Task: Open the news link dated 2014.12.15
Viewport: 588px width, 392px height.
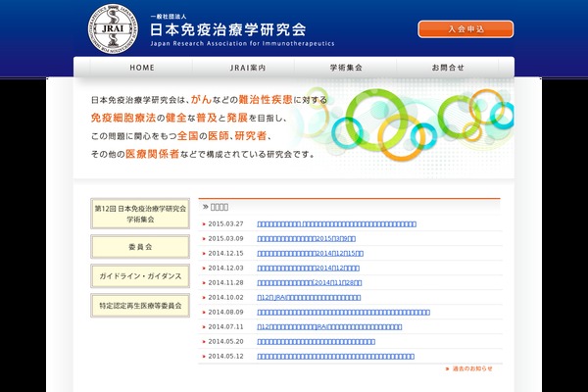Action: [x=310, y=253]
